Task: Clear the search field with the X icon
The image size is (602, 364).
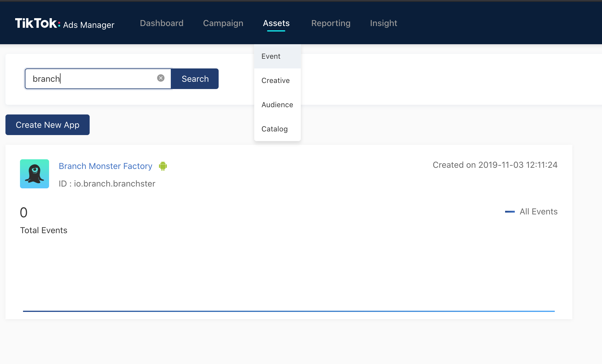Action: [x=161, y=78]
